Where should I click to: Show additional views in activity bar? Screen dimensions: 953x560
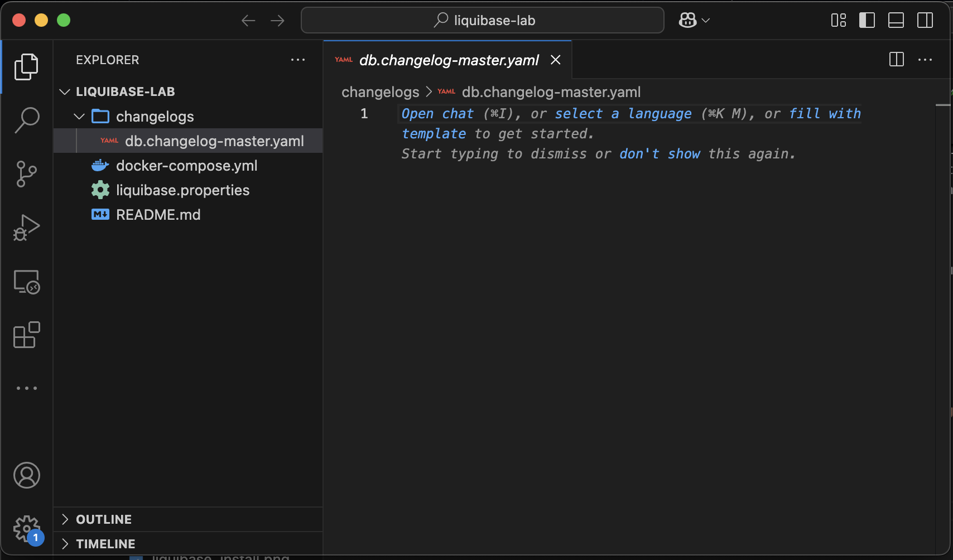pyautogui.click(x=26, y=388)
